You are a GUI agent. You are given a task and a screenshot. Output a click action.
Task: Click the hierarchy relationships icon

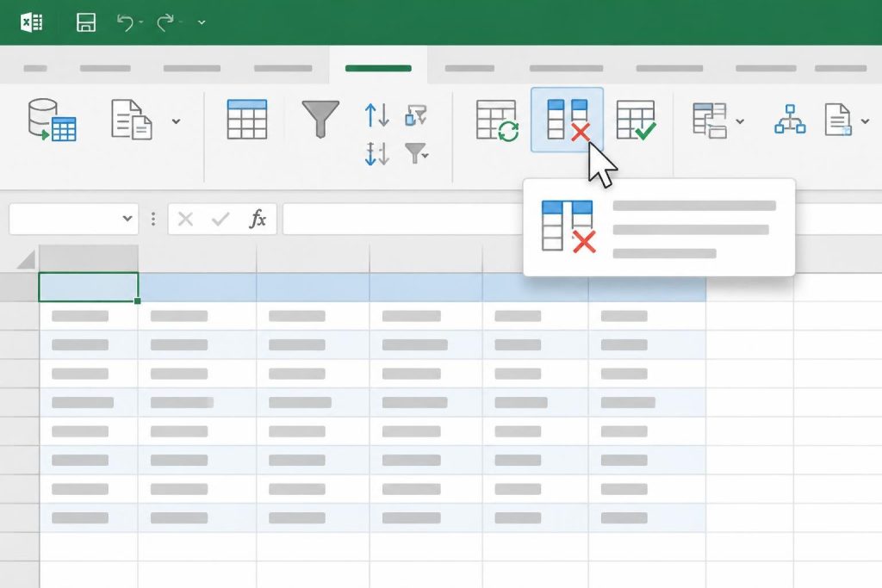pyautogui.click(x=791, y=119)
